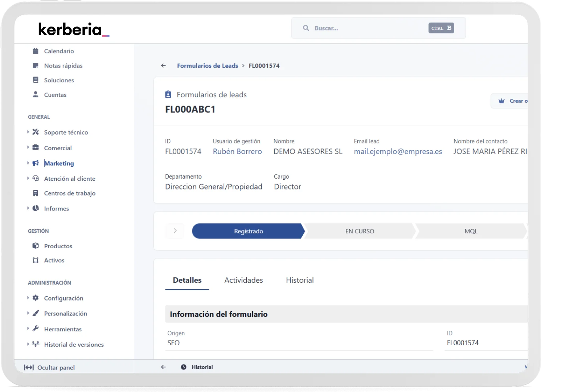Click the bottom bar back arrow

pos(163,367)
